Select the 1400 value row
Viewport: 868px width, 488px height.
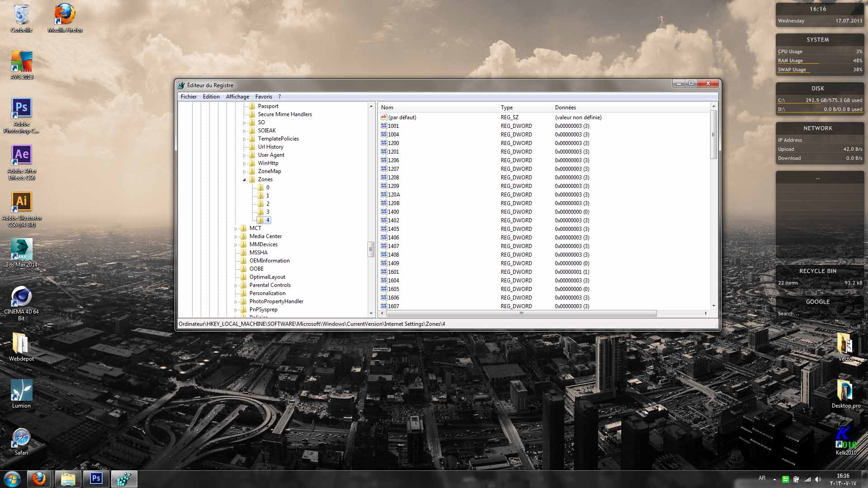pos(545,212)
